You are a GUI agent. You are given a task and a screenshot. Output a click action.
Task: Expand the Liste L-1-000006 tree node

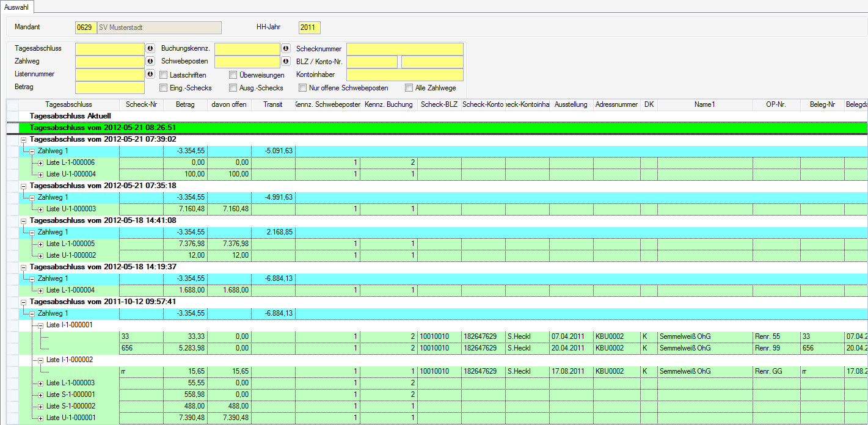pos(41,162)
